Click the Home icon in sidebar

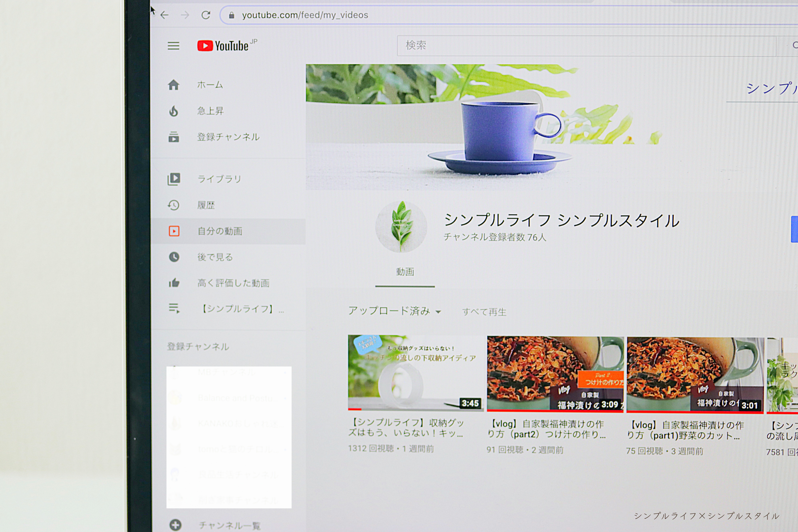(173, 85)
